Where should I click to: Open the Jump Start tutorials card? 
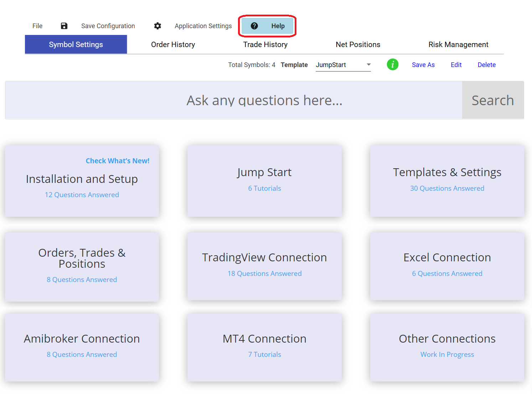264,181
